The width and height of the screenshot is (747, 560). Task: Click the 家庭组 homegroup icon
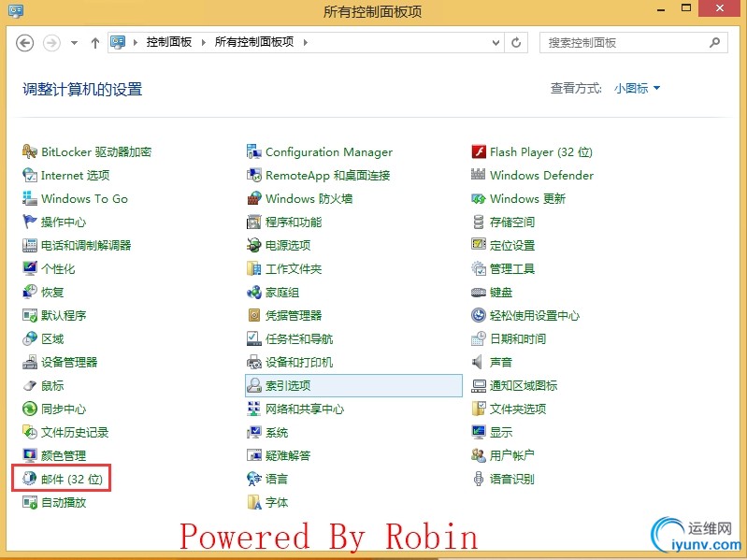pos(254,292)
